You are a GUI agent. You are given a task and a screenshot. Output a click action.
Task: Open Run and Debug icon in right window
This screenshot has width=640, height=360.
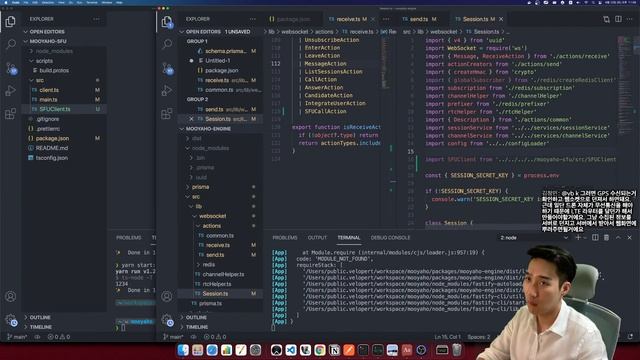pyautogui.click(x=167, y=91)
